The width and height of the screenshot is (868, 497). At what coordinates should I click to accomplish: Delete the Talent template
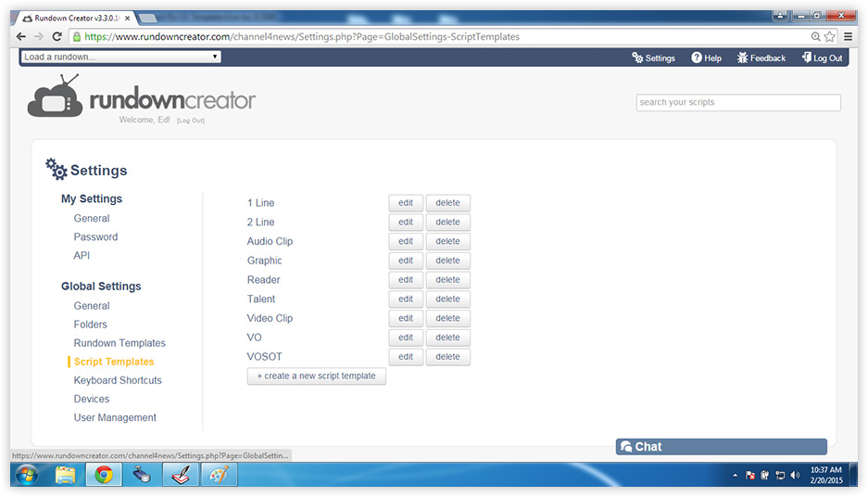point(447,299)
